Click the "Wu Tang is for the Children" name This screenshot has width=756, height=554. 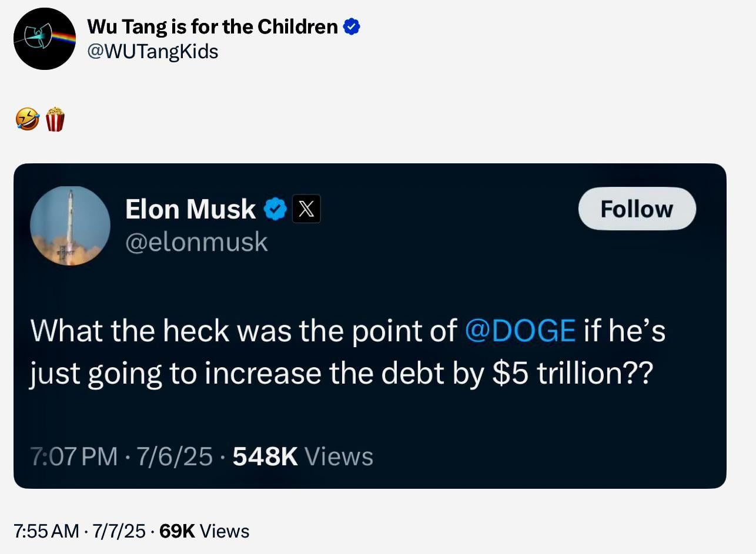click(212, 26)
